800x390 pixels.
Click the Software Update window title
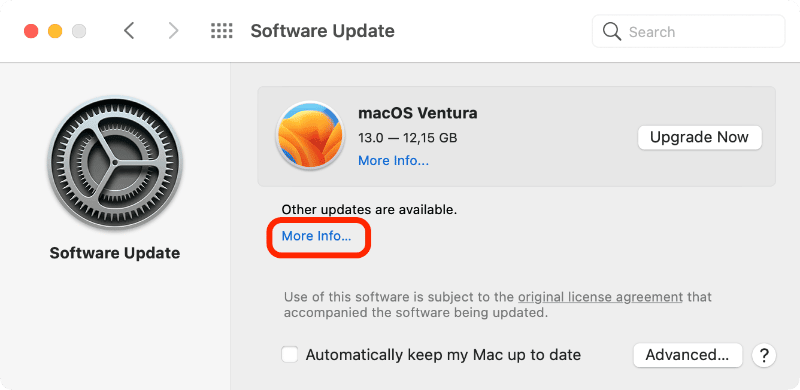click(322, 31)
